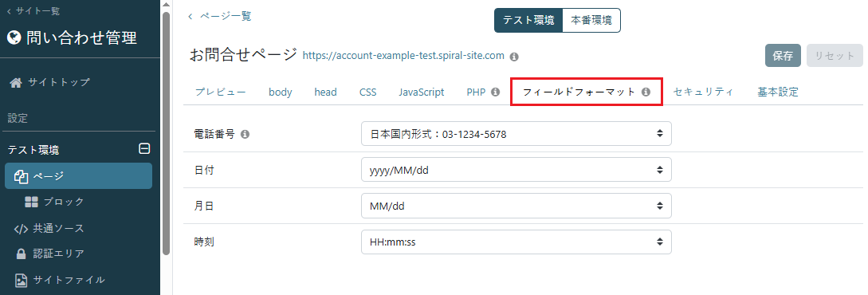
Task: Collapse the テスト環境 sidebar section
Action: [x=144, y=148]
